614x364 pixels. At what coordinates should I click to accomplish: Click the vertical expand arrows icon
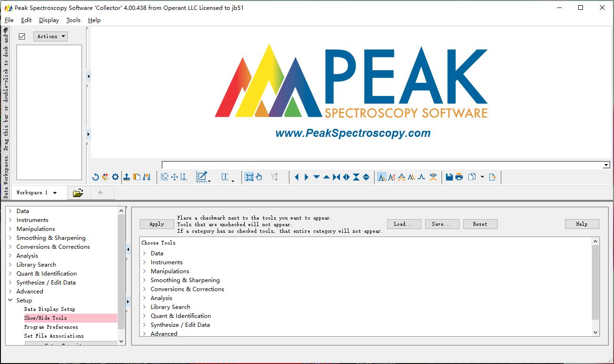[x=366, y=177]
